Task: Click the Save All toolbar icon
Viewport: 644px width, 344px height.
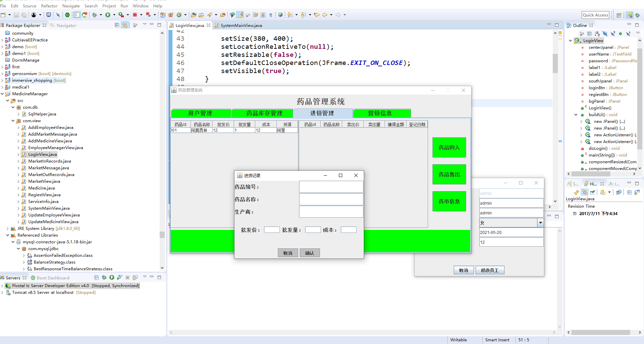Action: click(24, 15)
